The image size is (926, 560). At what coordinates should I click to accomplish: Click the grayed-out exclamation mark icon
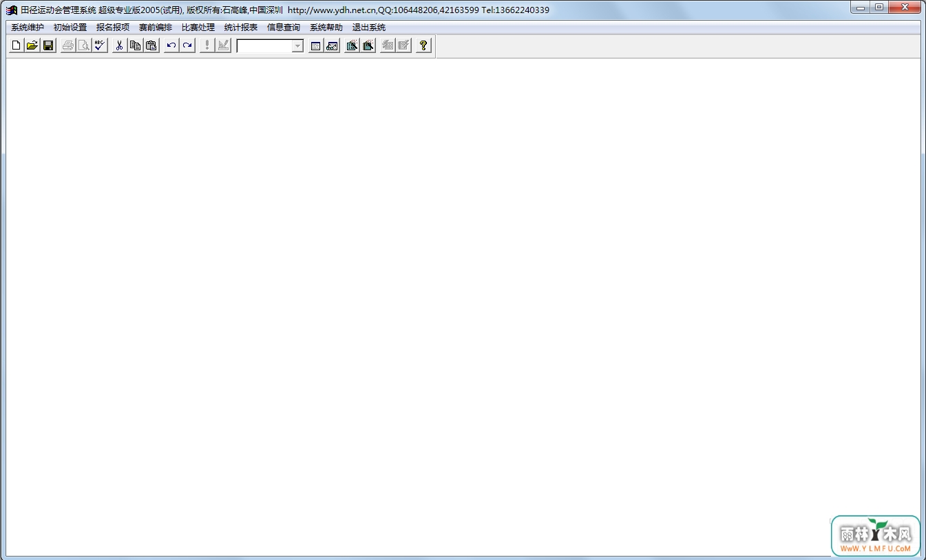click(207, 46)
